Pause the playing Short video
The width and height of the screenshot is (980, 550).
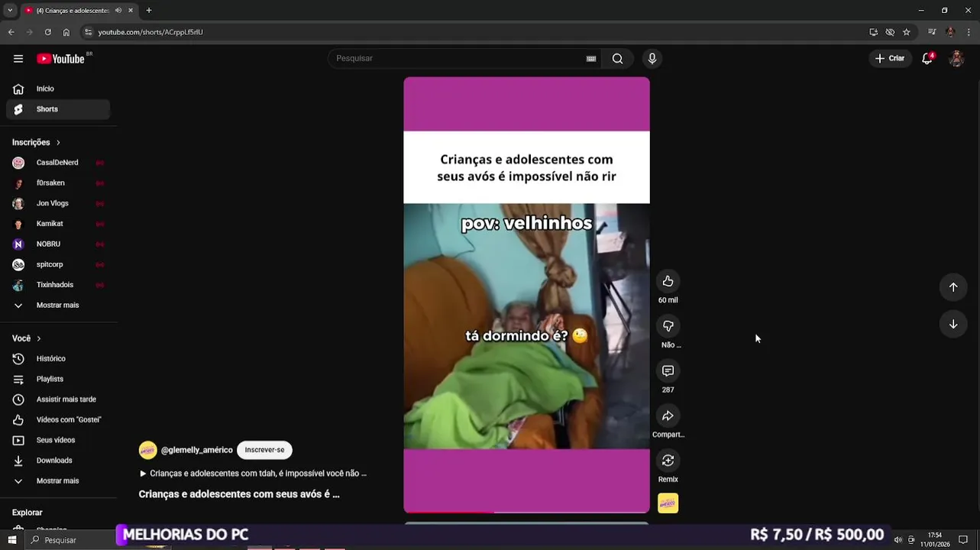point(526,294)
